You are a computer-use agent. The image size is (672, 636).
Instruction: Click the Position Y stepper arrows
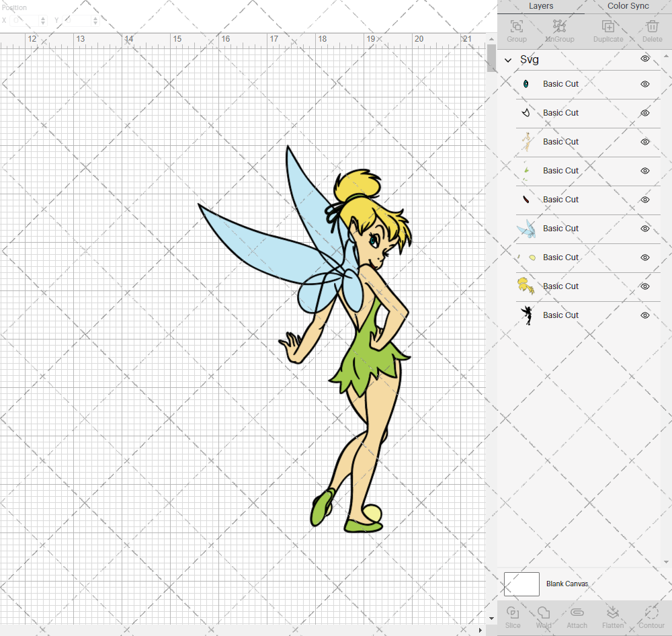coord(95,21)
